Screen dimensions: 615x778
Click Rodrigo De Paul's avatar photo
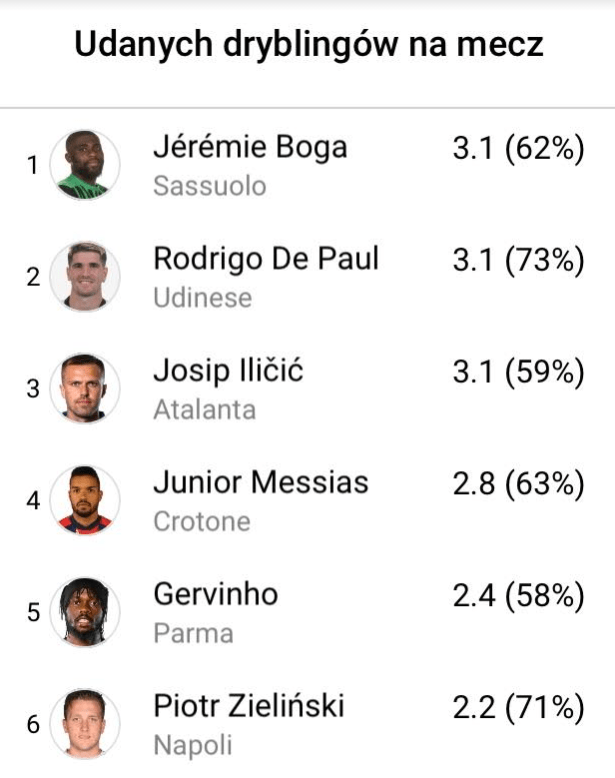tap(84, 276)
